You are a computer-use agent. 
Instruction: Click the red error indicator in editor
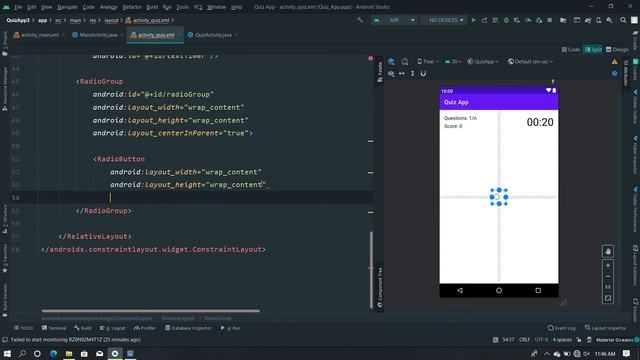[370, 58]
